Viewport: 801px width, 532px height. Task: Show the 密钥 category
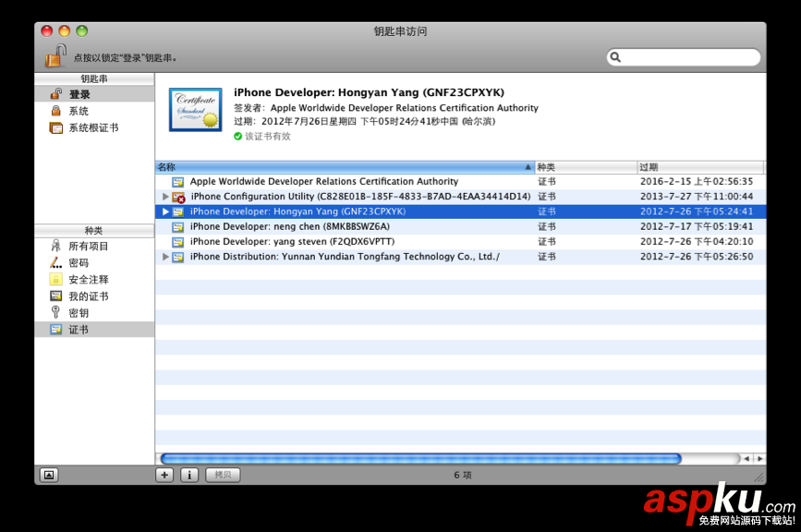tap(94, 313)
